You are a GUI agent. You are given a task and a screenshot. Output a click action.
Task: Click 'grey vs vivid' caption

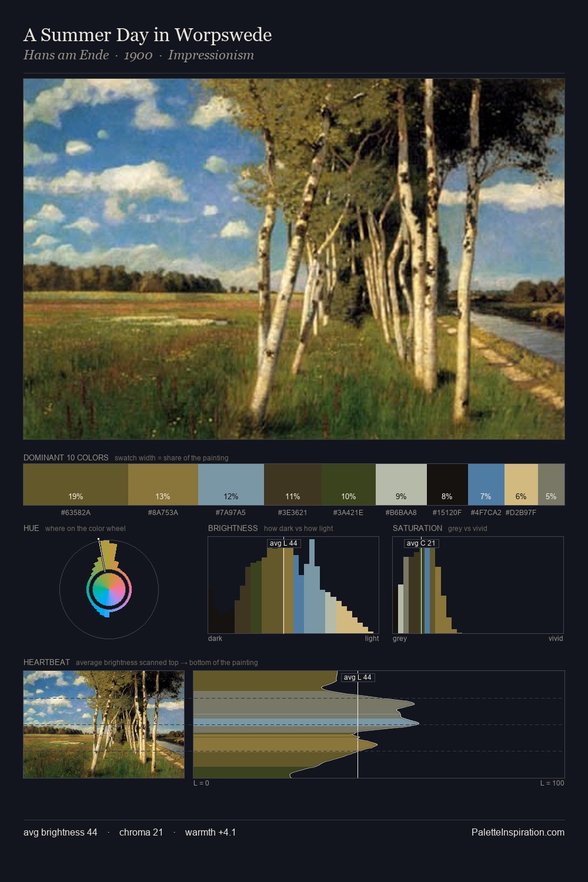click(467, 529)
